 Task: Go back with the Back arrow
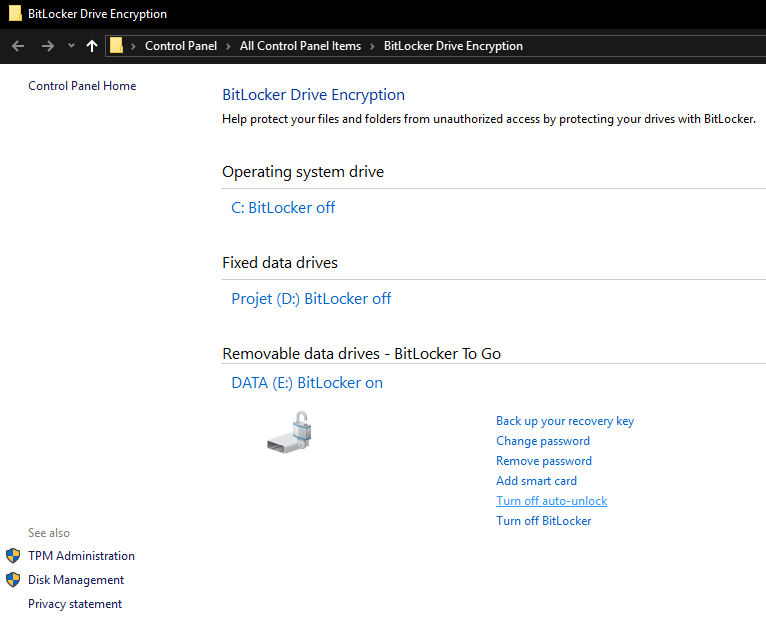[x=18, y=46]
